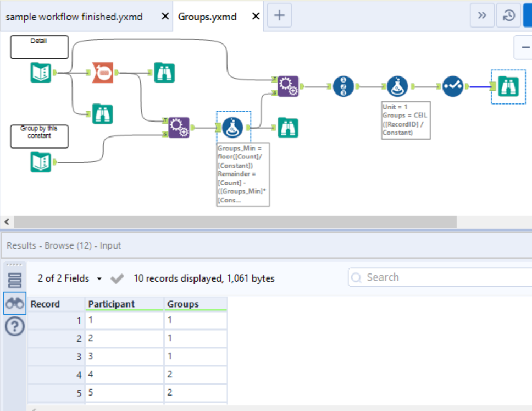Toggle data profiling checkmark beside the field count

point(117,278)
